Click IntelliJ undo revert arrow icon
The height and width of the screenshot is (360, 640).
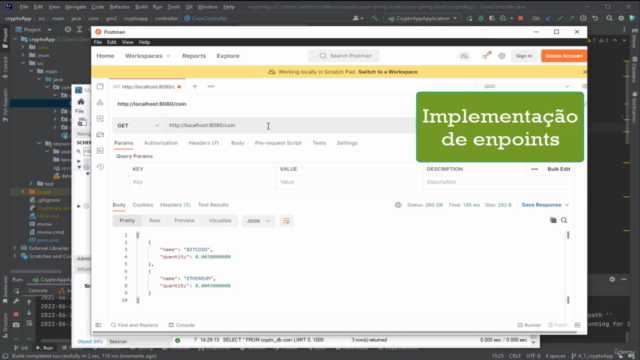(x=595, y=18)
